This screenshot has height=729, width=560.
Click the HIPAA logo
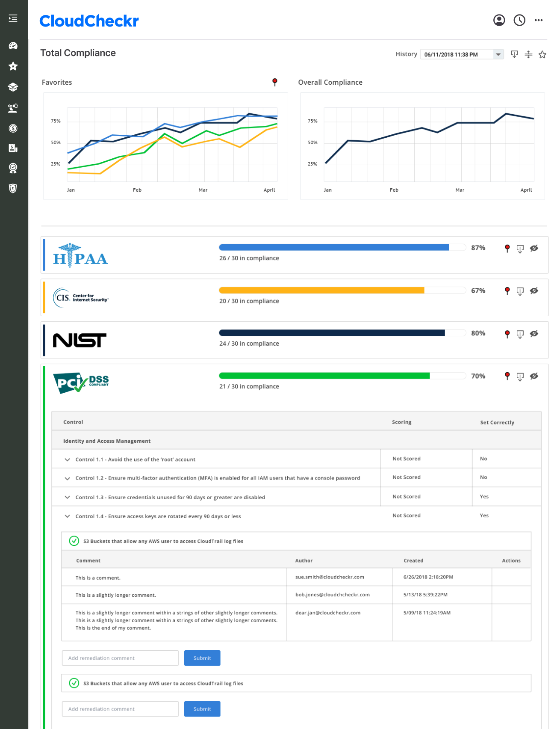[x=80, y=255]
